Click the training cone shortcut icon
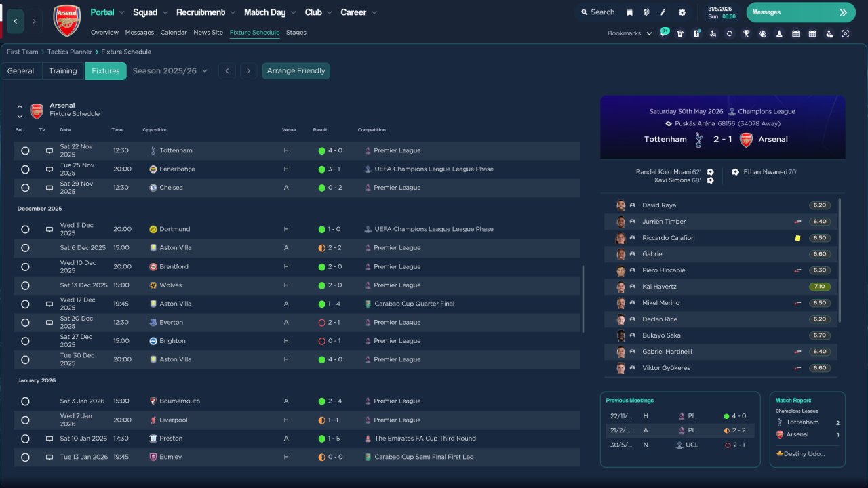The height and width of the screenshot is (488, 868). (779, 33)
